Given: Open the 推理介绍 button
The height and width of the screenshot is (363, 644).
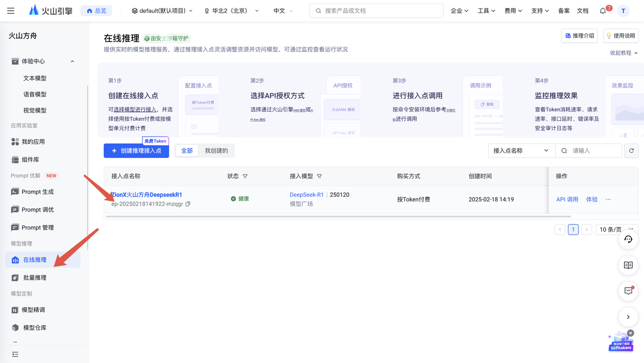Looking at the screenshot, I should [x=579, y=36].
